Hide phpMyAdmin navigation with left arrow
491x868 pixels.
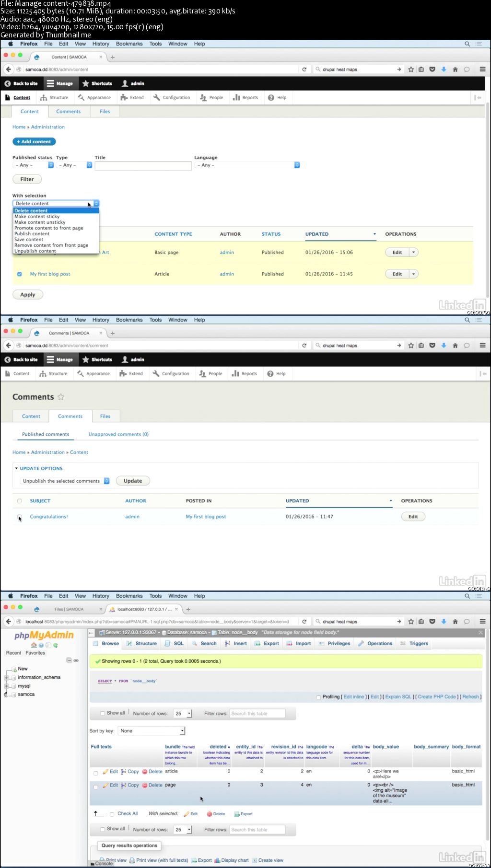click(91, 633)
